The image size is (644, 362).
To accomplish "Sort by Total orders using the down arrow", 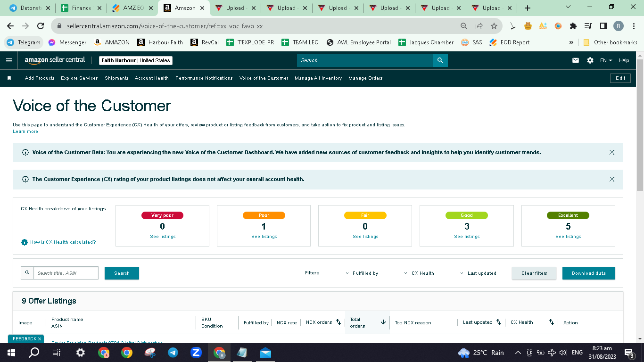I will (383, 322).
